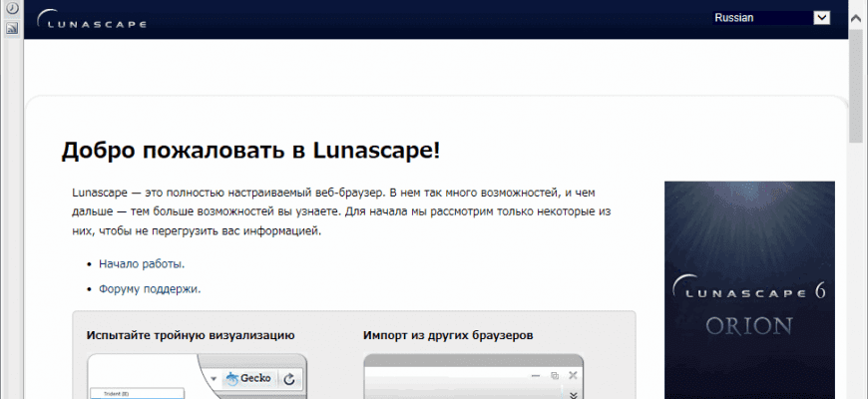Click the Lunascape 6 Orion banner
Image resolution: width=868 pixels, height=399 pixels.
point(749,290)
